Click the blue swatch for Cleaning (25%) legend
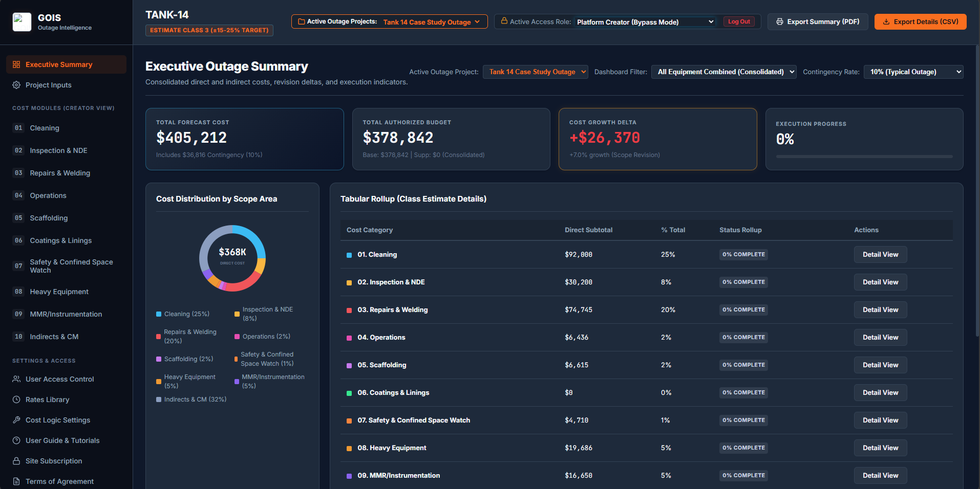 point(159,314)
